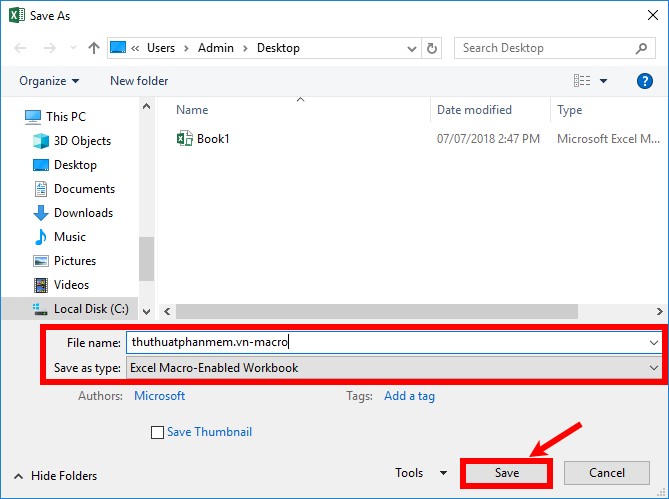Click the Downloads arrow icon in sidebar
The width and height of the screenshot is (669, 499).
coord(41,212)
